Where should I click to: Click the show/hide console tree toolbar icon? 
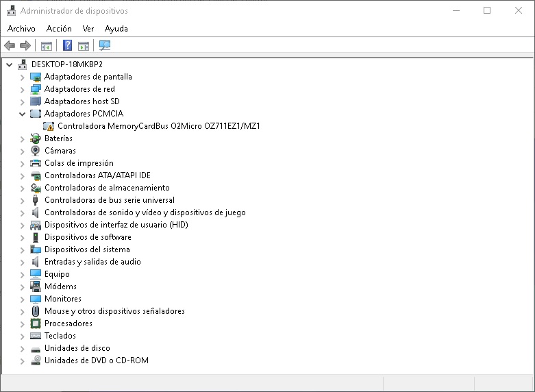[x=47, y=45]
